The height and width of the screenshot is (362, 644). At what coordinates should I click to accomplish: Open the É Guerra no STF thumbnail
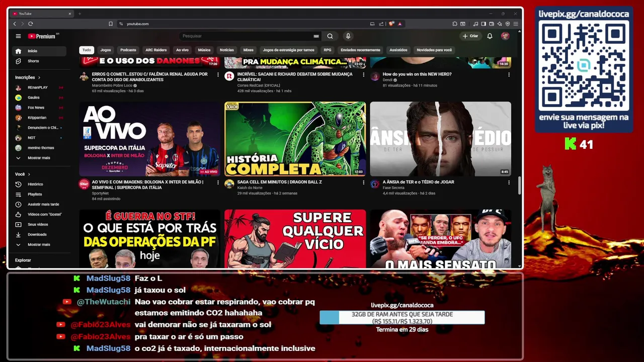pos(149,239)
